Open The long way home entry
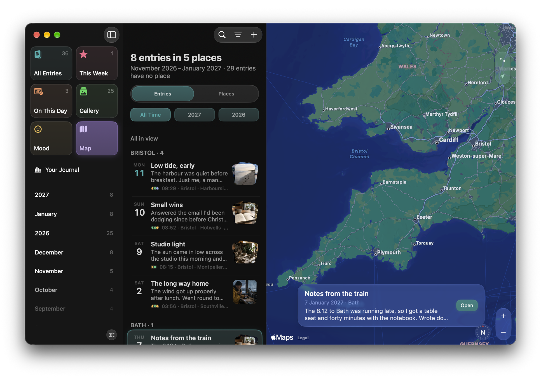 coord(195,294)
